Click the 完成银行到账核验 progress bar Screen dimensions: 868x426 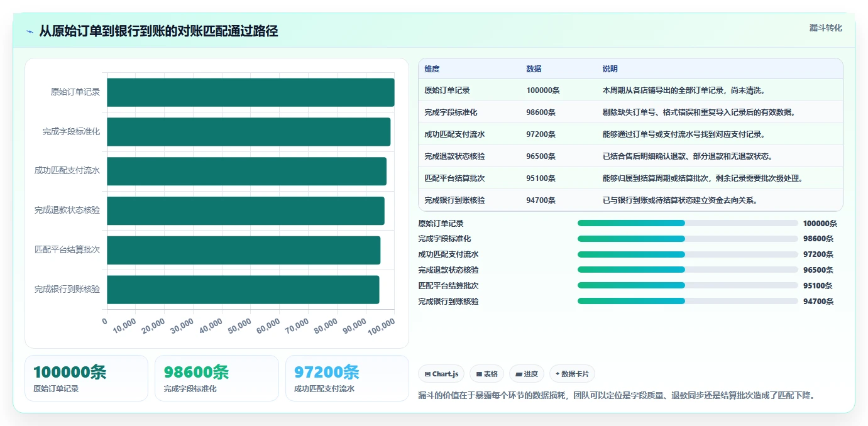[688, 301]
